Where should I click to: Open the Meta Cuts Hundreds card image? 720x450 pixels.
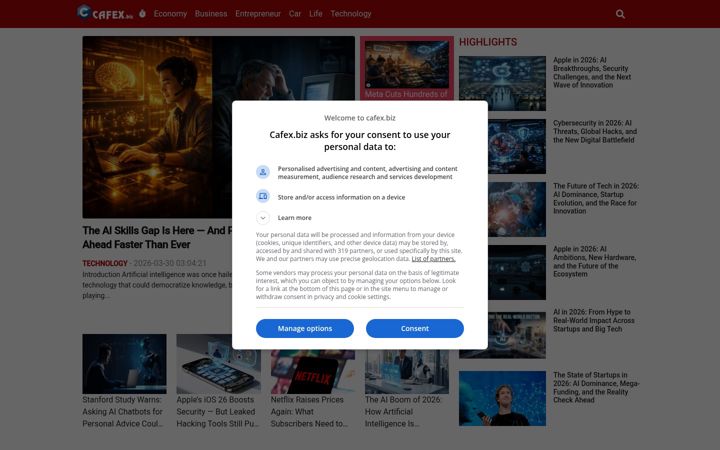point(407,64)
